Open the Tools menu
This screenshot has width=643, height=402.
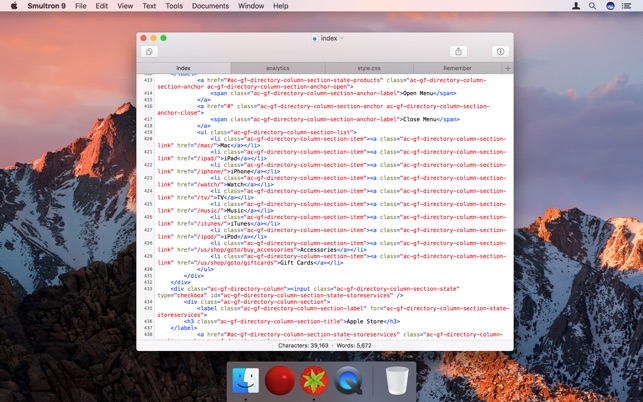[174, 6]
